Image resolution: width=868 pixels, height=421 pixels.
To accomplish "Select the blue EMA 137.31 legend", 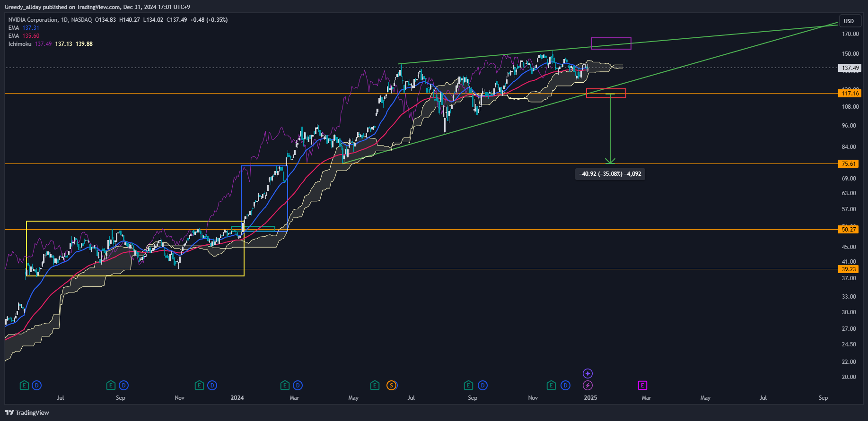I will [24, 28].
